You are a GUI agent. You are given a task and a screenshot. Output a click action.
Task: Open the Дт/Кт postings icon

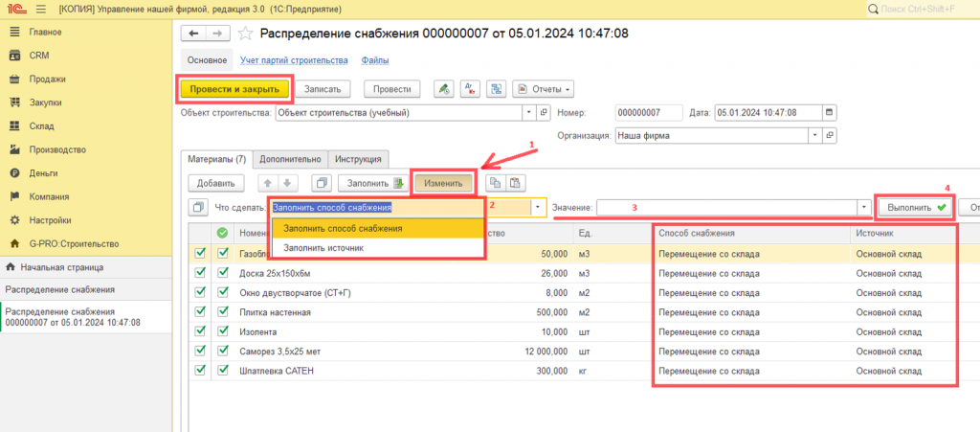[x=470, y=89]
